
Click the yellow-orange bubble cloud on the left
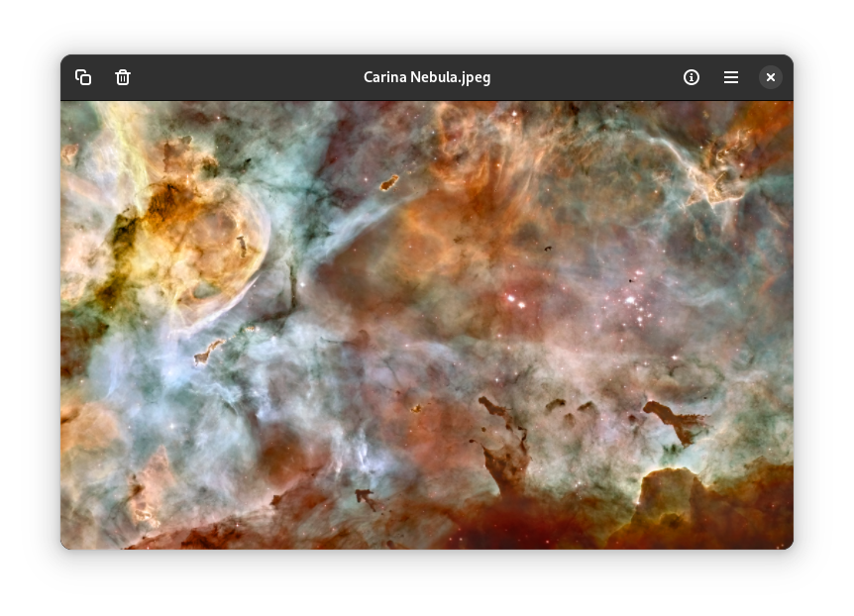click(213, 233)
